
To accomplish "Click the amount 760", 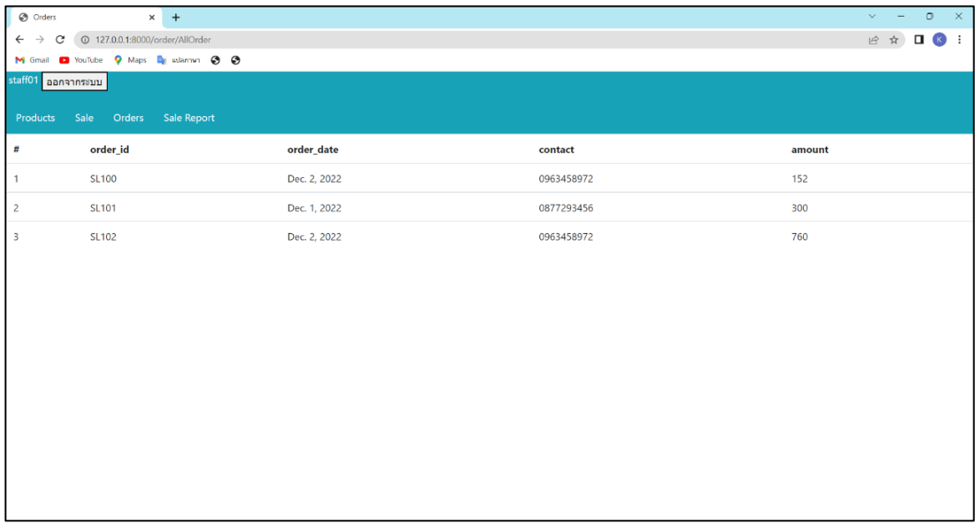I will tap(800, 236).
